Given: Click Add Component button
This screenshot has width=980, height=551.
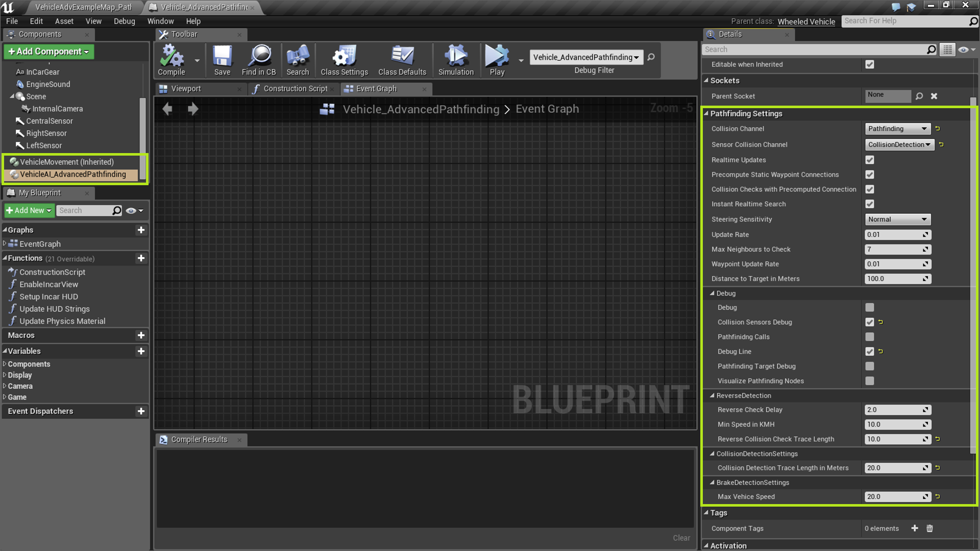Looking at the screenshot, I should click(48, 51).
